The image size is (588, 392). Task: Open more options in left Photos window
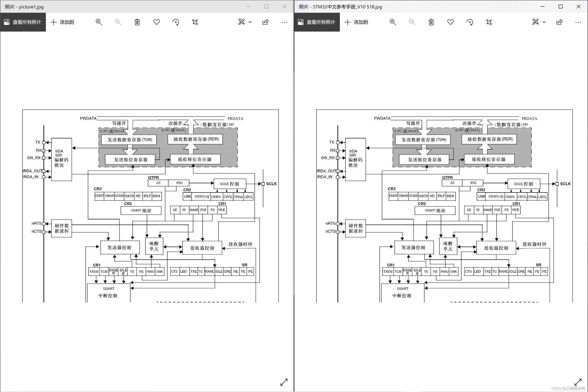coord(284,22)
